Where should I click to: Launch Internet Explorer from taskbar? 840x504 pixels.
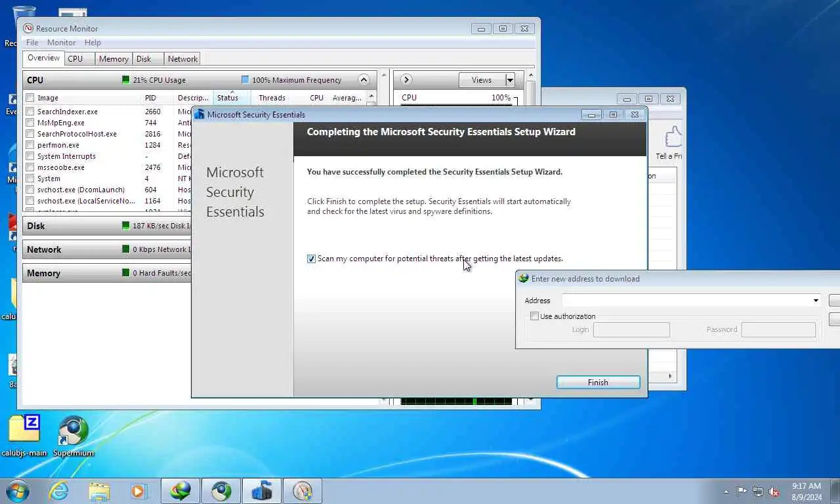(58, 491)
